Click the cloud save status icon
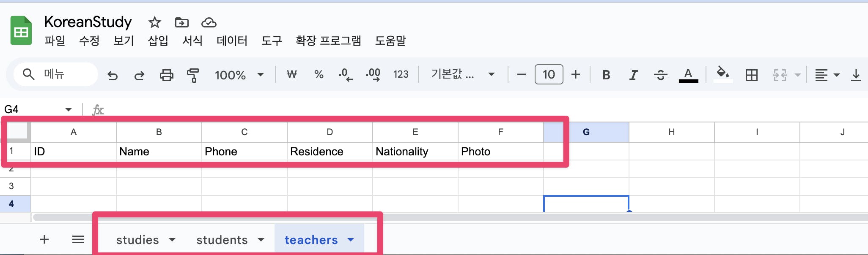Screen dimensions: 868x255 209,22
